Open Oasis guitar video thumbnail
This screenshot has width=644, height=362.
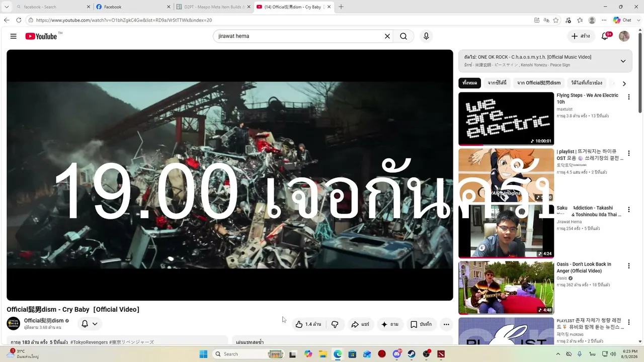pos(506,288)
